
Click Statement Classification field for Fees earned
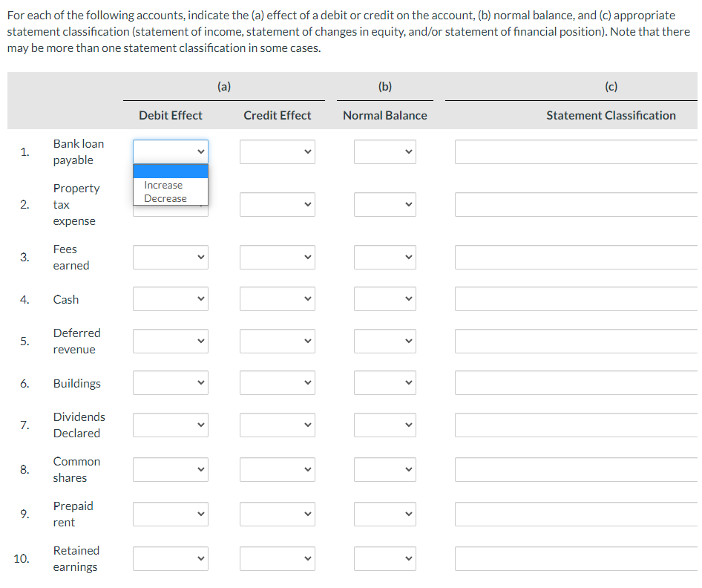click(576, 257)
